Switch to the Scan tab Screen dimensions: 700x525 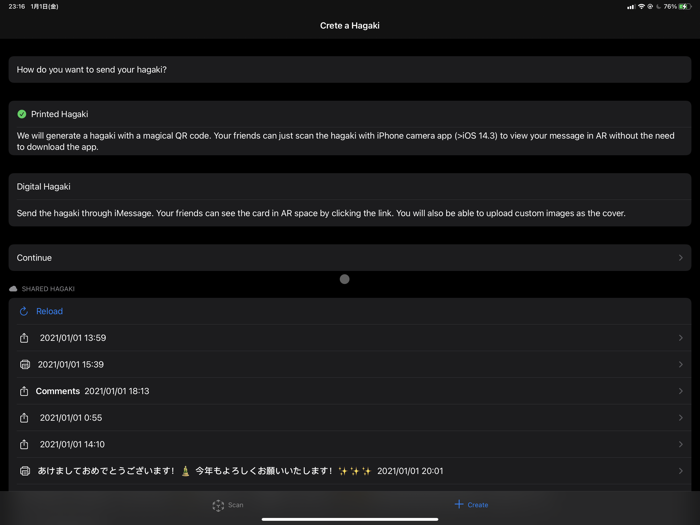coord(228,505)
